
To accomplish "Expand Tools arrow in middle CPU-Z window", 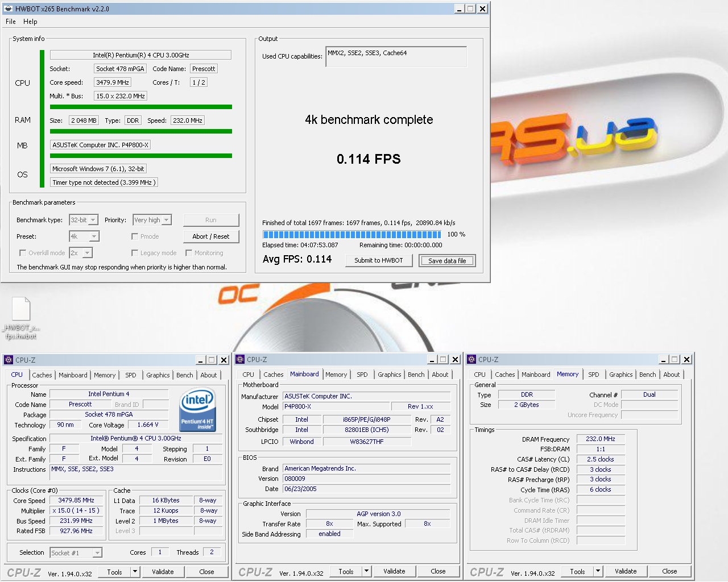I will tap(366, 572).
